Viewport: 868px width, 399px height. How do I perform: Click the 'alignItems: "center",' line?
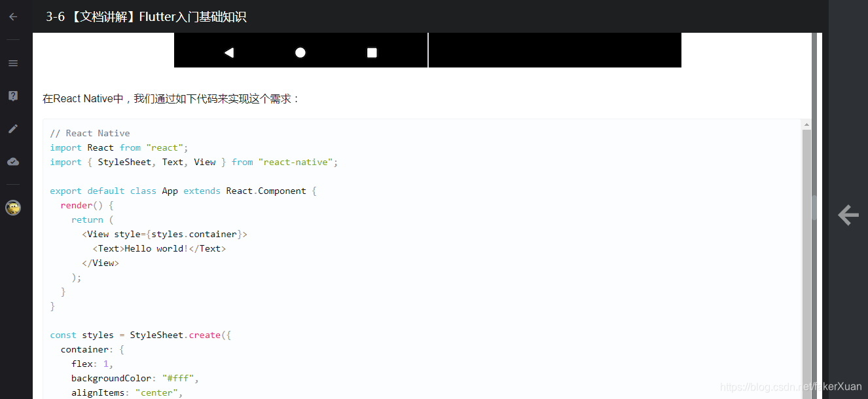[127, 392]
